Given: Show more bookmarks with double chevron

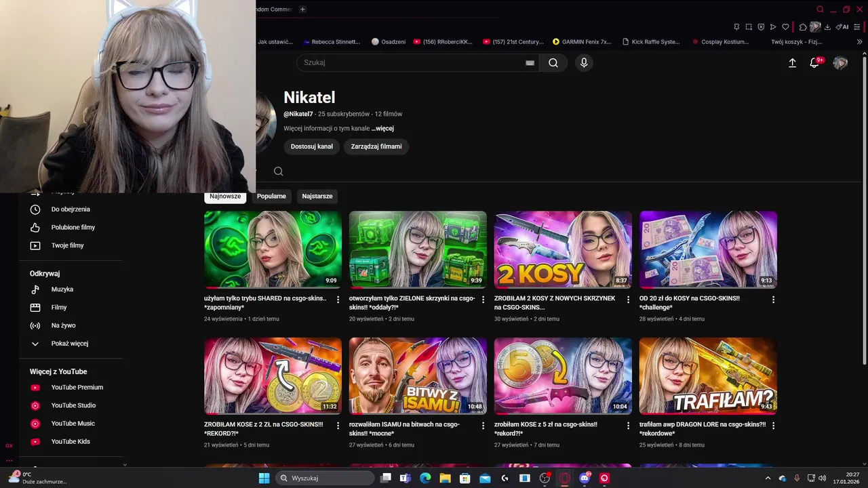Looking at the screenshot, I should coord(860,41).
